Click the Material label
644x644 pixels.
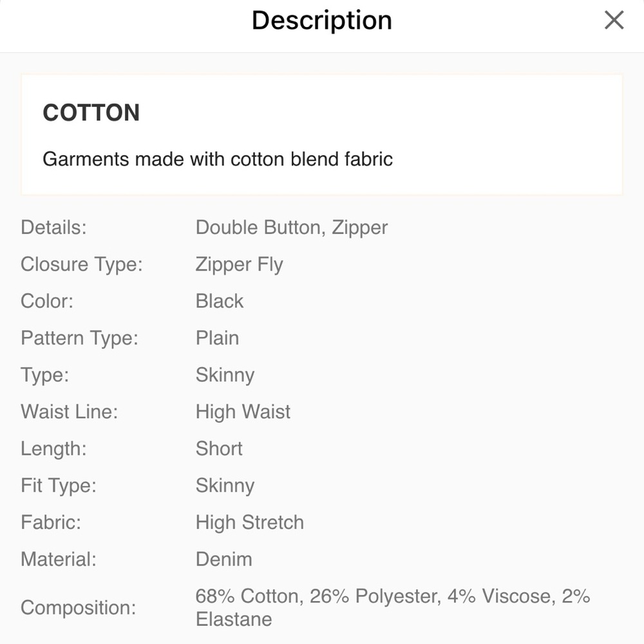point(59,559)
